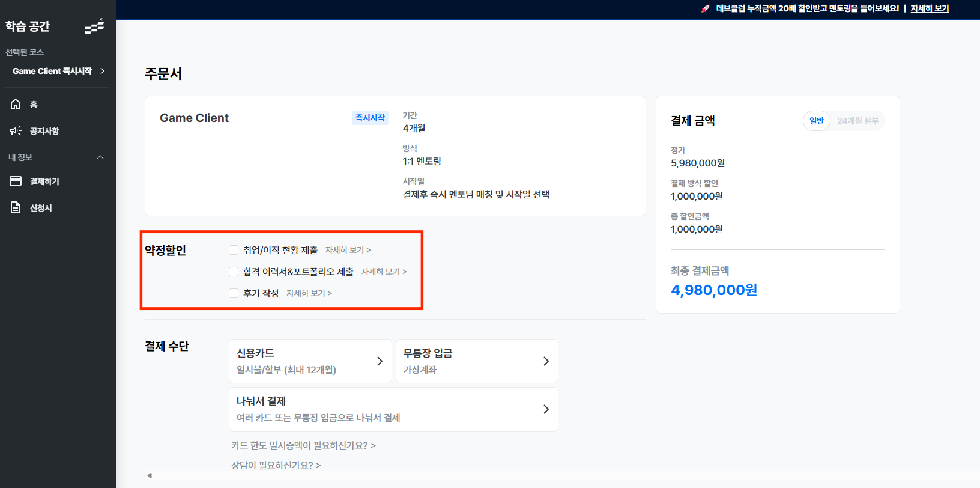Click the 결제 금액 panel heading
This screenshot has width=980, height=488.
693,121
